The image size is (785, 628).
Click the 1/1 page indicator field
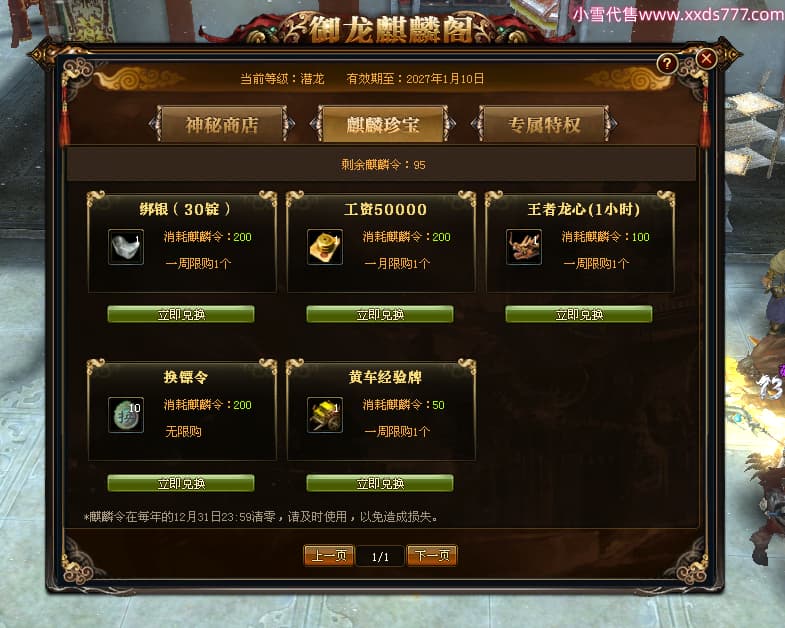pos(380,556)
